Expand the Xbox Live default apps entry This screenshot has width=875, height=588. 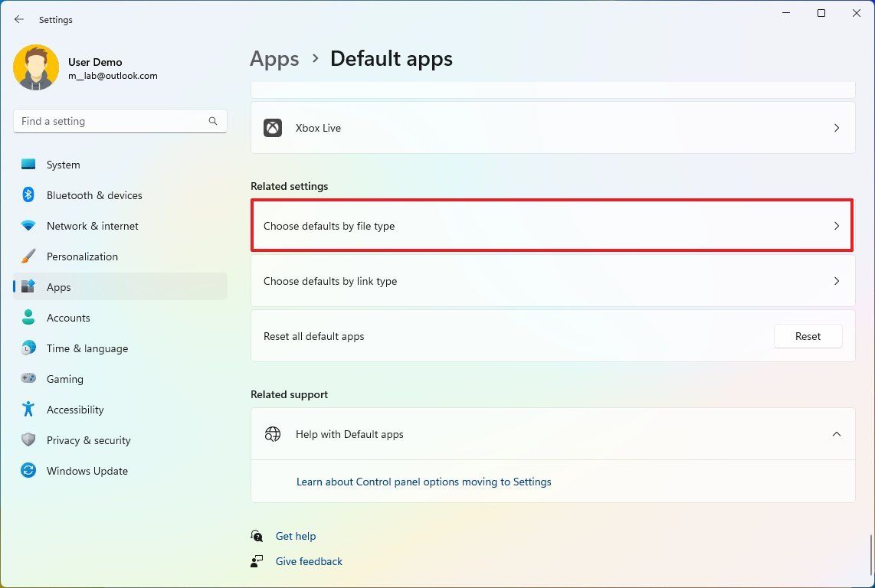837,128
